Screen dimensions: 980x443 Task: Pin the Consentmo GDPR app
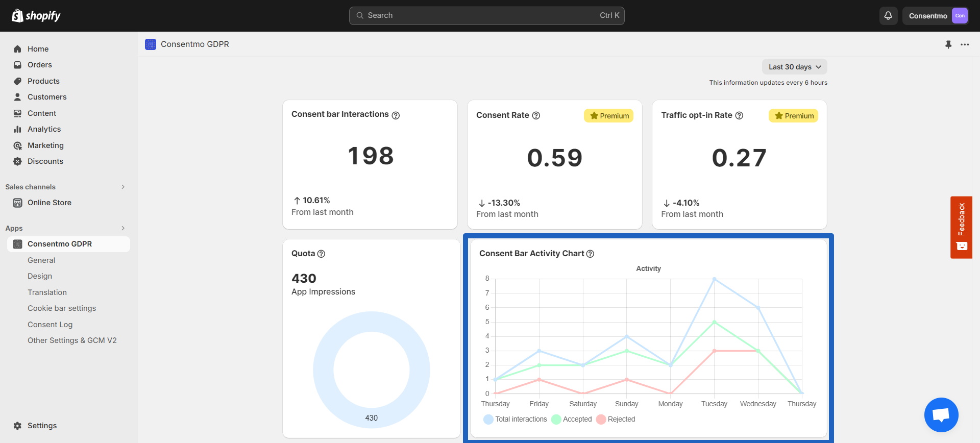tap(948, 44)
